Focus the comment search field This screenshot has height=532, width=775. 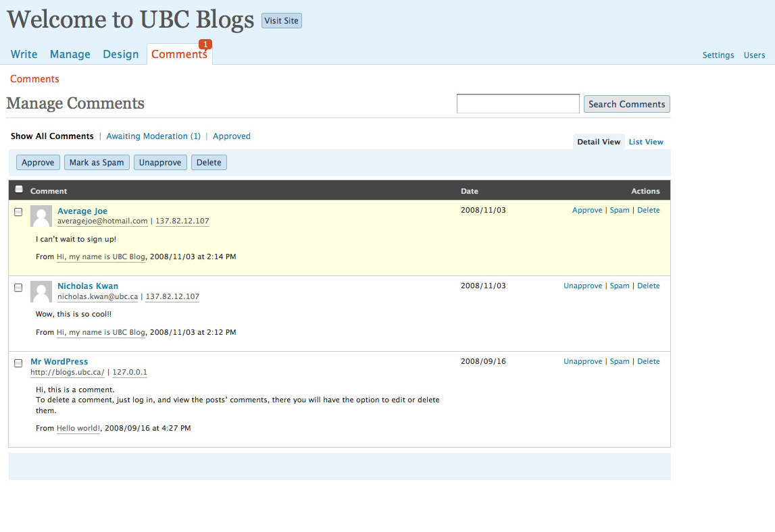(518, 104)
